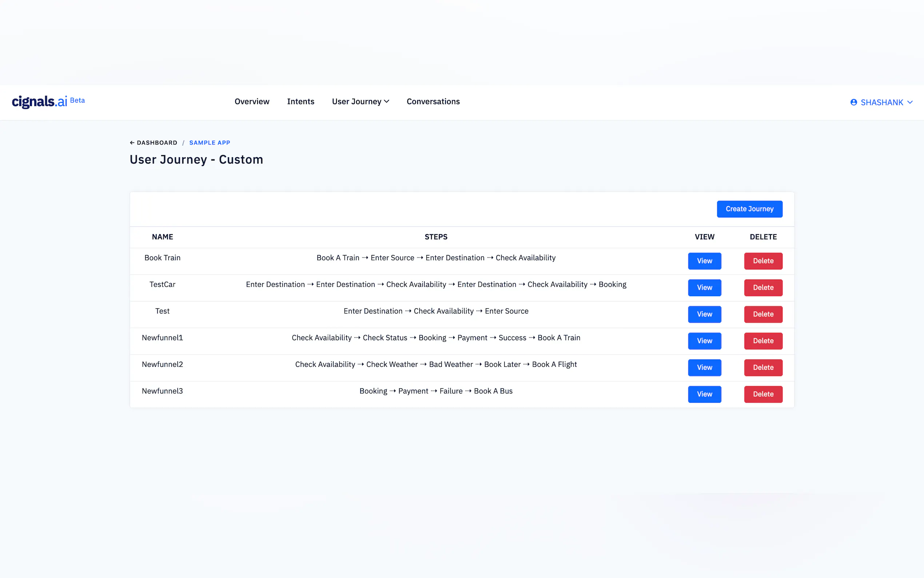View the Newfunnel3 journey

point(704,394)
